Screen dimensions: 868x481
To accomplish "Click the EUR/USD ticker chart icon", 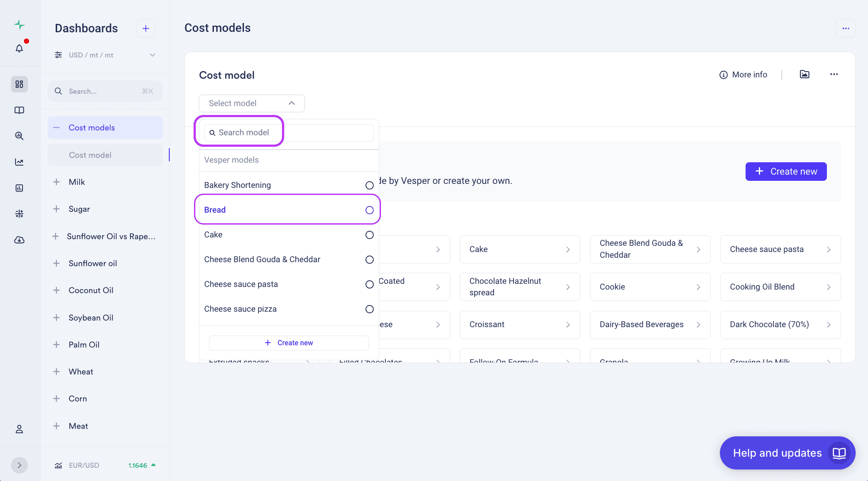I will tap(58, 465).
